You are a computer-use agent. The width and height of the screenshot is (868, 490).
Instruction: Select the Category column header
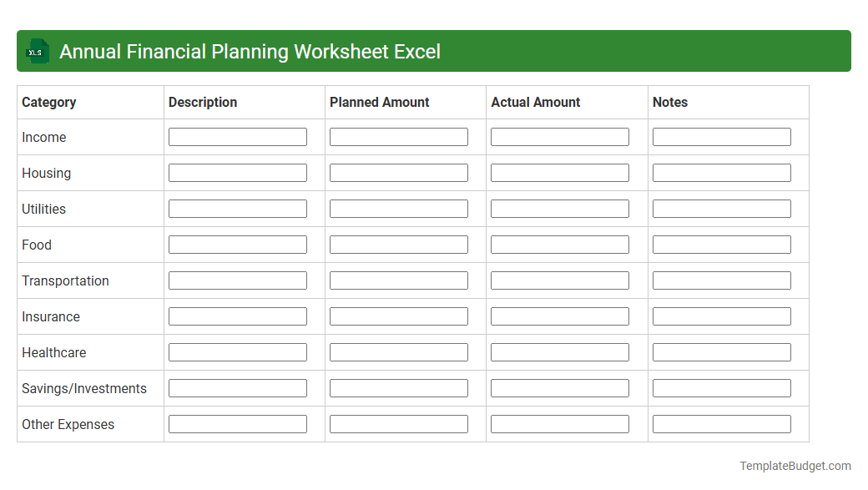click(x=49, y=102)
